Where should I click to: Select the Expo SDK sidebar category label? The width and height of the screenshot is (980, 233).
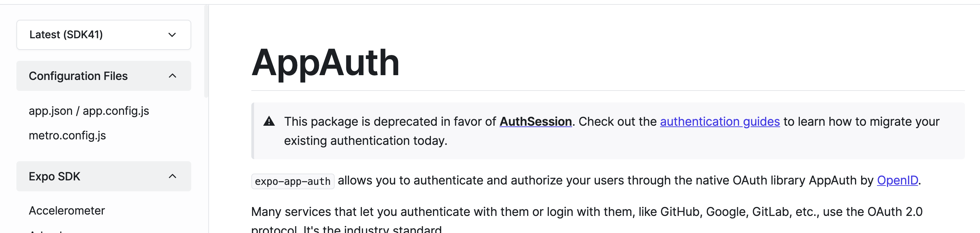click(x=54, y=176)
